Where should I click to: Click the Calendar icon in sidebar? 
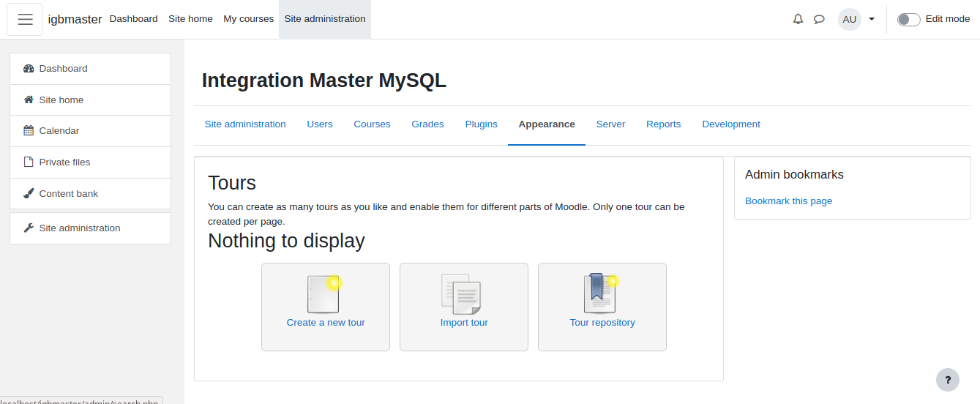click(29, 130)
